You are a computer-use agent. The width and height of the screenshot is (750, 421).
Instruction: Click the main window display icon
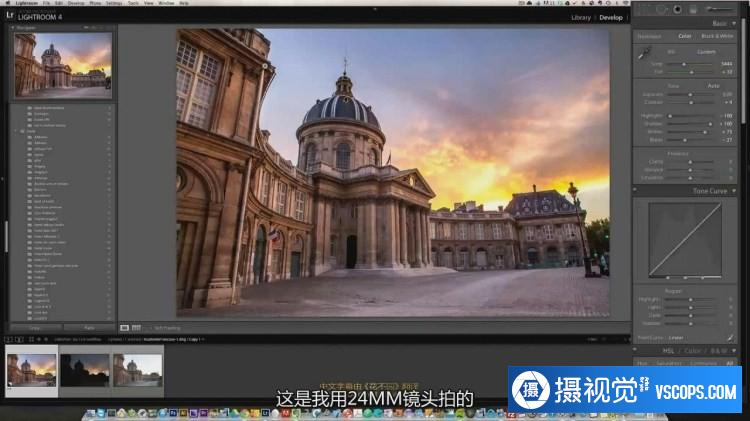[x=9, y=339]
